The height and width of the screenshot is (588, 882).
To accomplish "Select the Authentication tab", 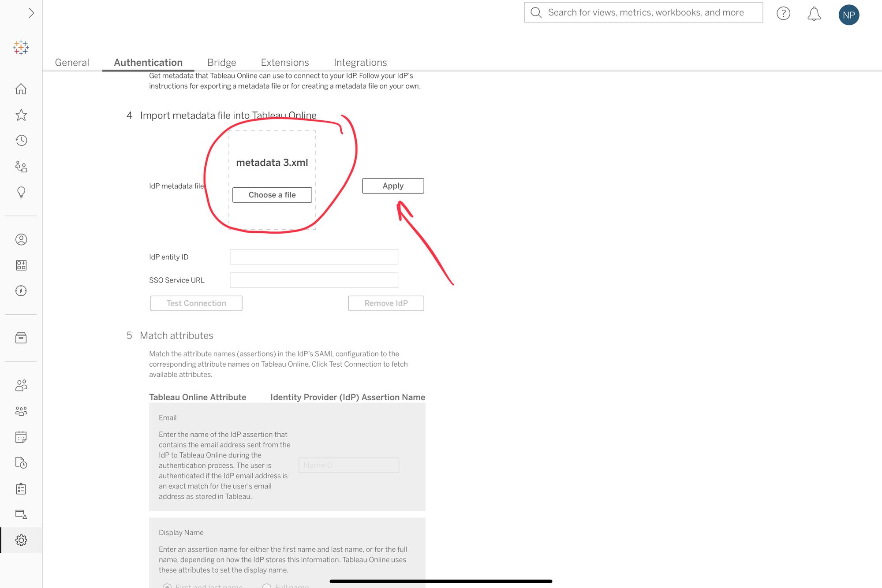I will [x=148, y=63].
